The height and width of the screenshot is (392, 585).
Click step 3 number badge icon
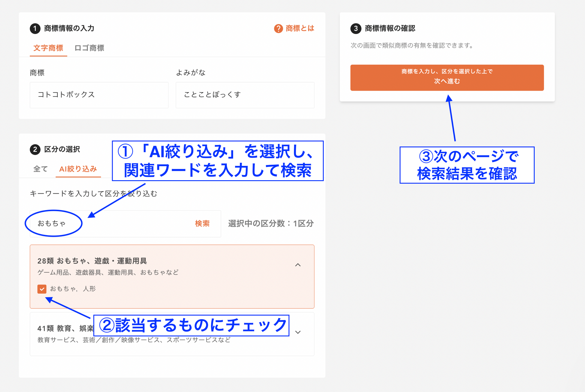[x=356, y=29]
